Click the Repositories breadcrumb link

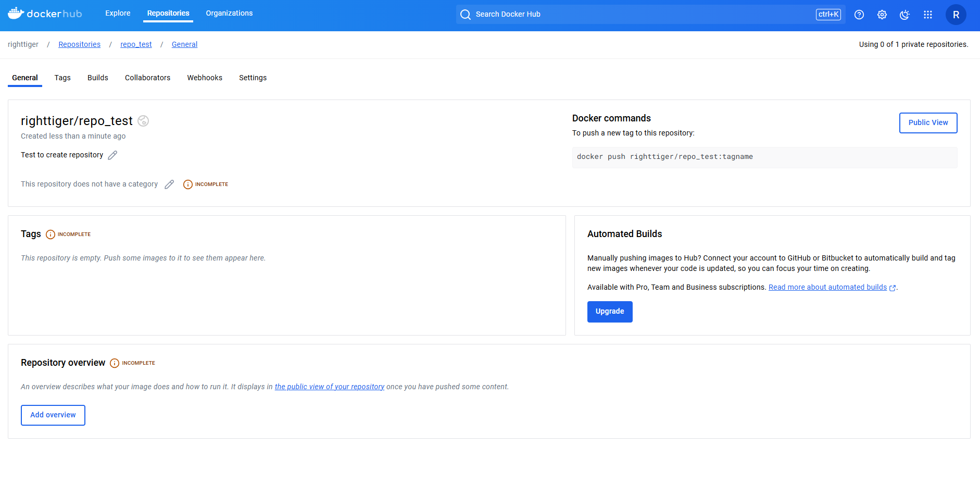(x=79, y=44)
